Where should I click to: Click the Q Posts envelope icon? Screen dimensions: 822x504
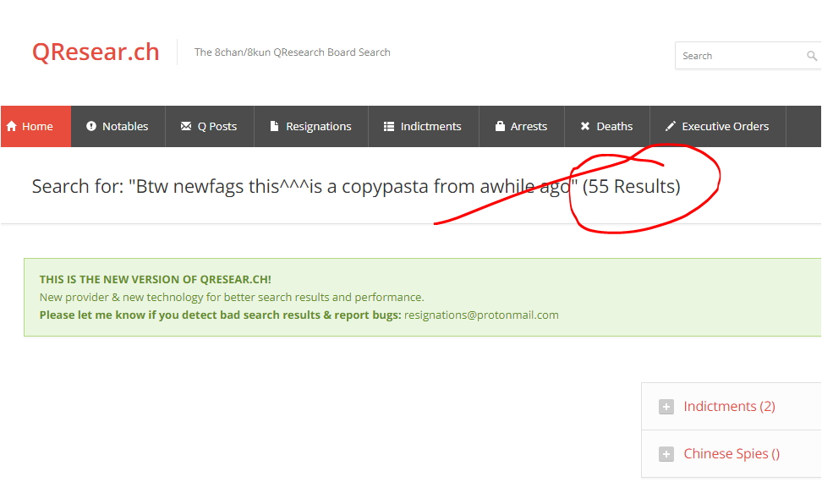pos(186,126)
